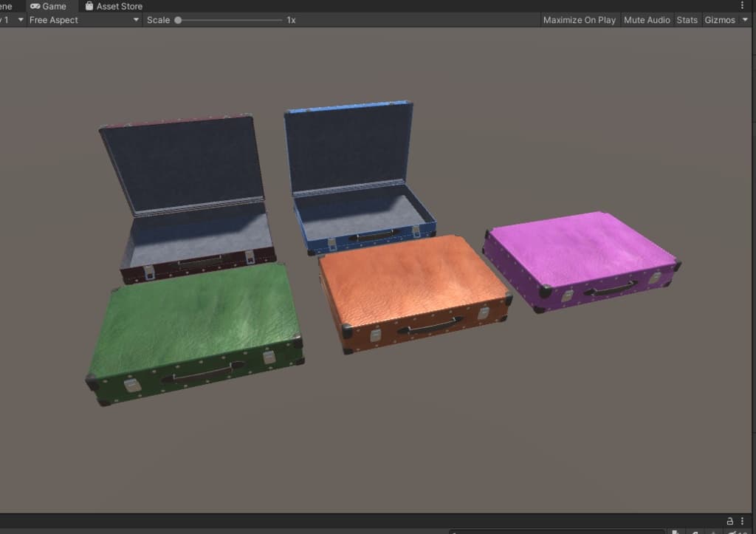The width and height of the screenshot is (756, 534).
Task: Open the three-dot menu at top right
Action: (x=743, y=6)
